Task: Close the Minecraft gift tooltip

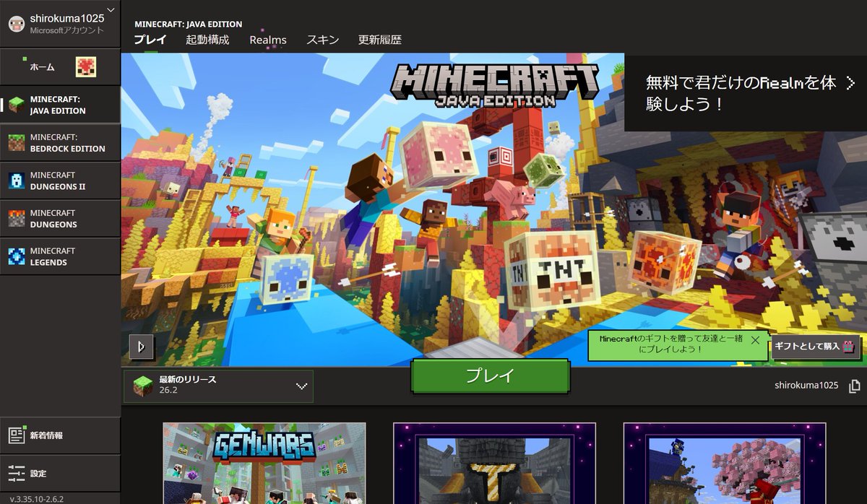Action: point(755,339)
